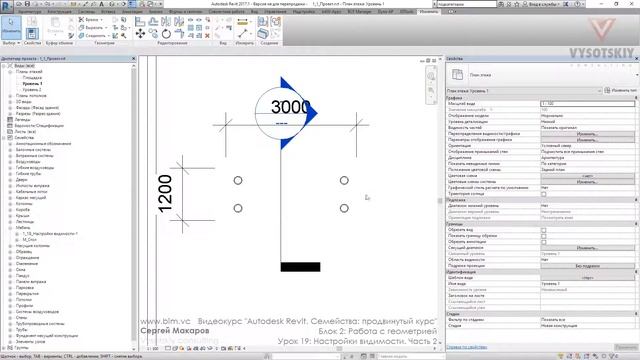The image size is (640, 360).
Task: Click the Thin Lines icon in quick access toolbar
Action: (132, 4)
